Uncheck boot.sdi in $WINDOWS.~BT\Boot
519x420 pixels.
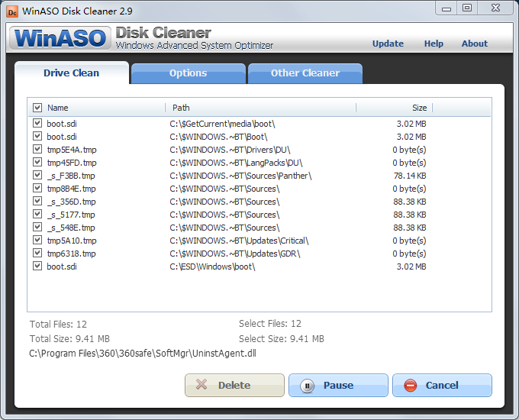[x=37, y=136]
